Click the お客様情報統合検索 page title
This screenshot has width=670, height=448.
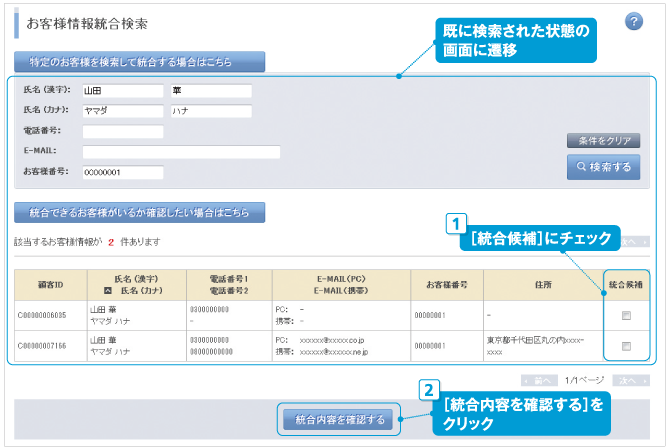87,24
